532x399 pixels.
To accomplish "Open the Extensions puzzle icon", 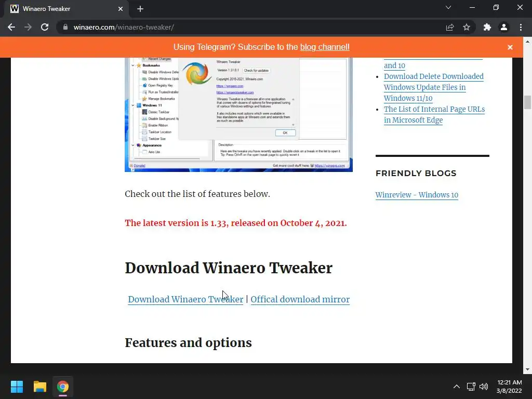I will (x=487, y=27).
